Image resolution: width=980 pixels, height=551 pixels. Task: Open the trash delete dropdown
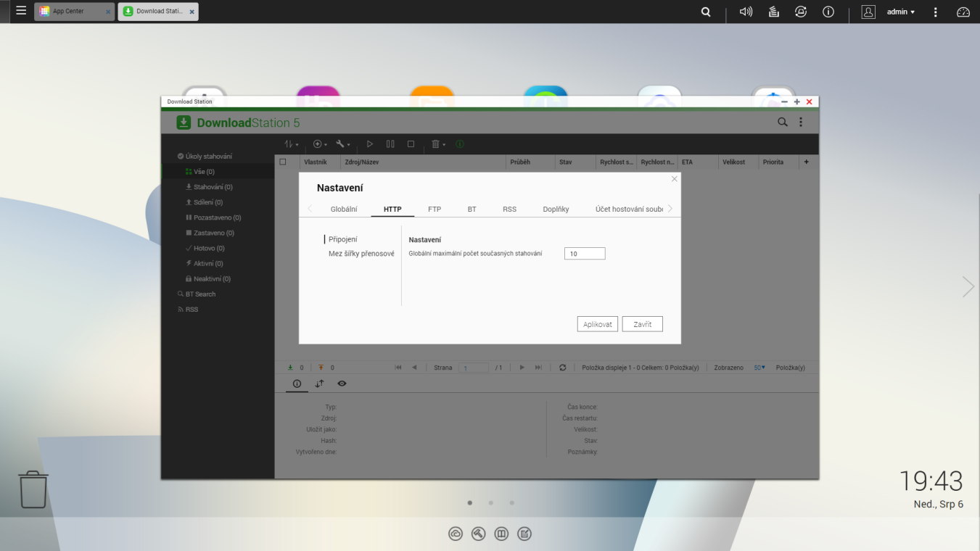pyautogui.click(x=438, y=144)
